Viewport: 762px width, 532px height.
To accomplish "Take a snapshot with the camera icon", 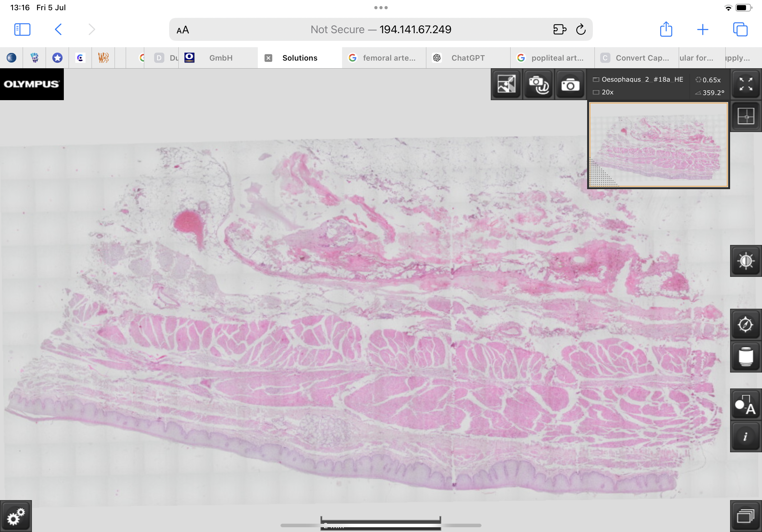I will tap(570, 85).
